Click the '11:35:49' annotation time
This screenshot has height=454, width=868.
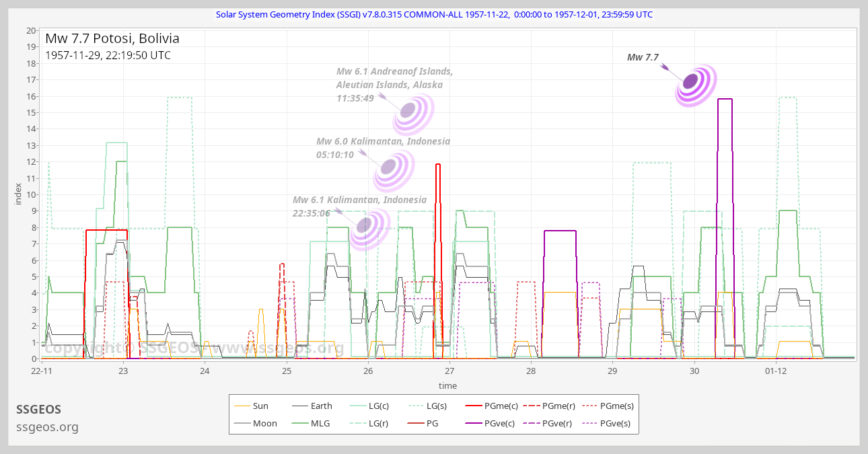pos(355,98)
